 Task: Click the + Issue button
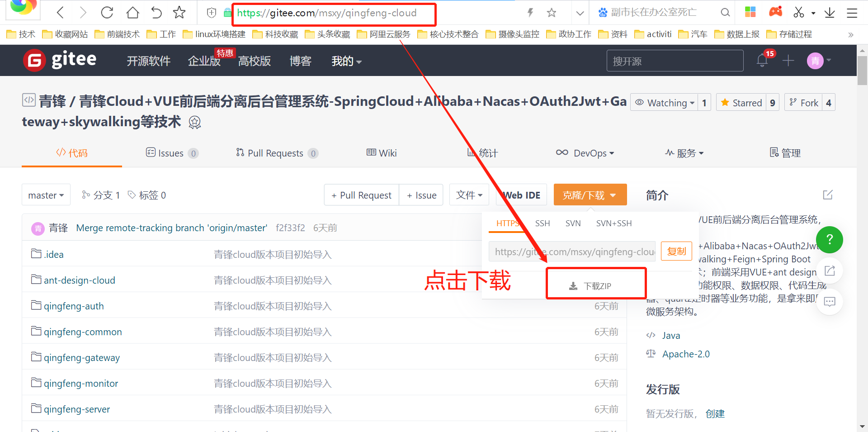point(421,195)
